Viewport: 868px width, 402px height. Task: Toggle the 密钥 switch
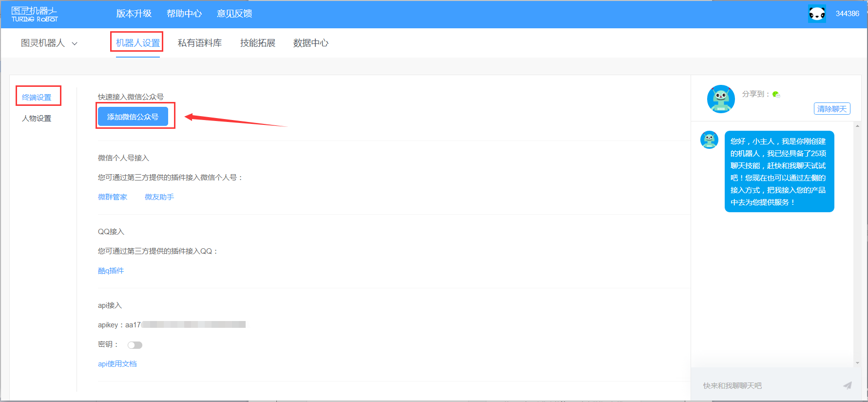(135, 345)
